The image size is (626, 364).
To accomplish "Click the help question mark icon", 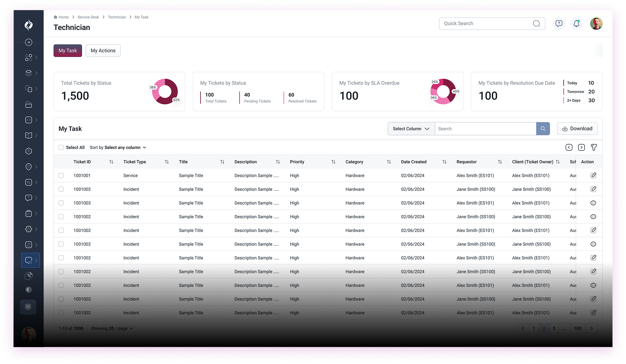I will pyautogui.click(x=559, y=24).
